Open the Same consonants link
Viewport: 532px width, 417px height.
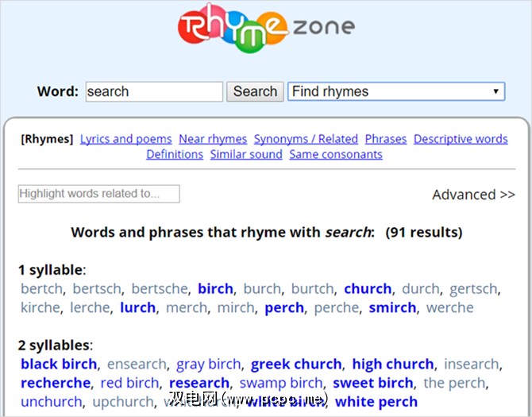336,154
